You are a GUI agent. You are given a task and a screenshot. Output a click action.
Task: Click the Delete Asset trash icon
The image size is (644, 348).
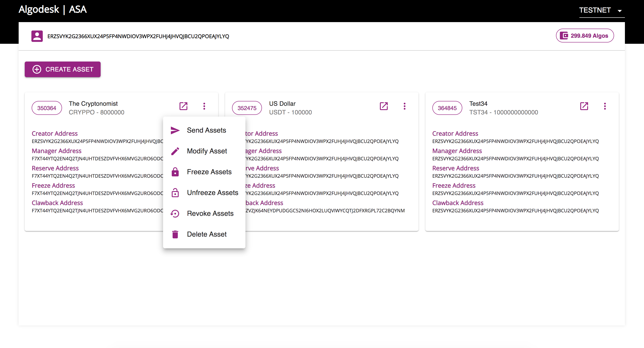tap(175, 234)
